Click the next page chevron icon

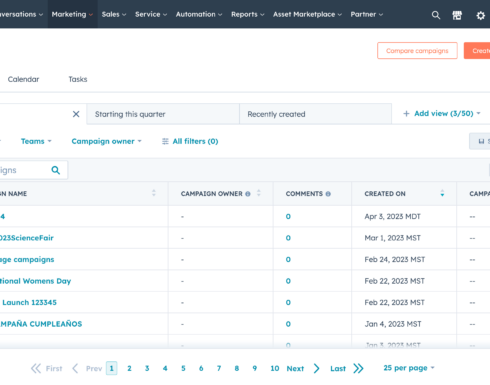coord(317,368)
